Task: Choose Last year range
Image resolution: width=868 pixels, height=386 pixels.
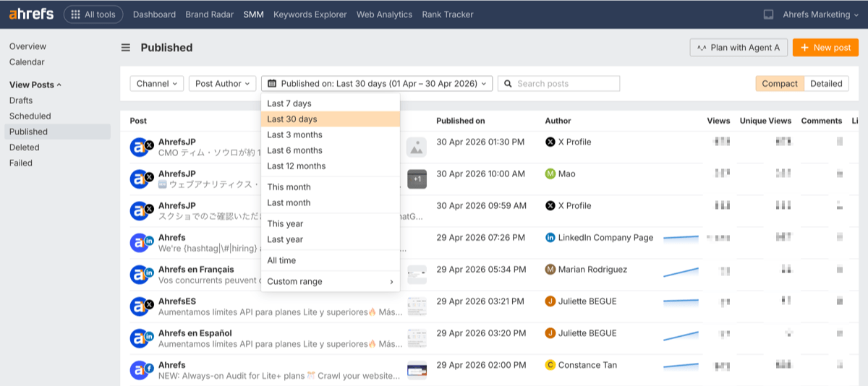Action: click(x=331, y=239)
